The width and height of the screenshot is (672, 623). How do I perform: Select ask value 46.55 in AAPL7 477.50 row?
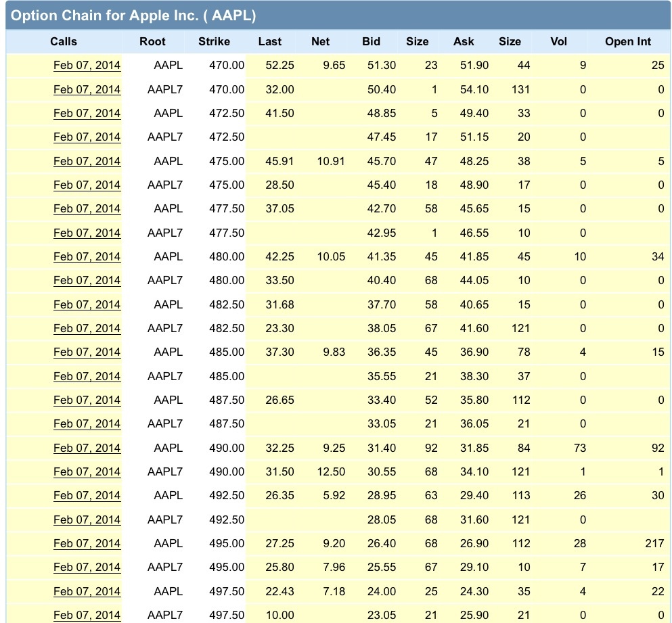[474, 233]
